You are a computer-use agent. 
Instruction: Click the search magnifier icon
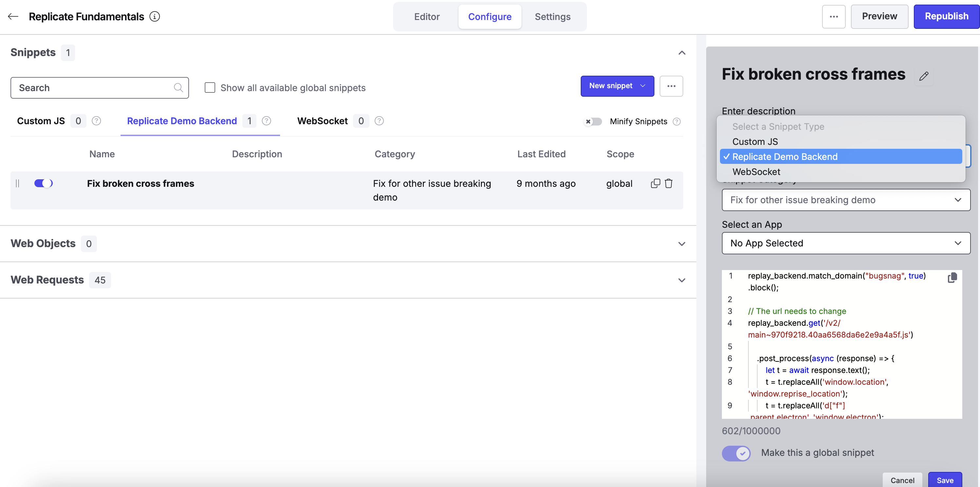click(178, 88)
